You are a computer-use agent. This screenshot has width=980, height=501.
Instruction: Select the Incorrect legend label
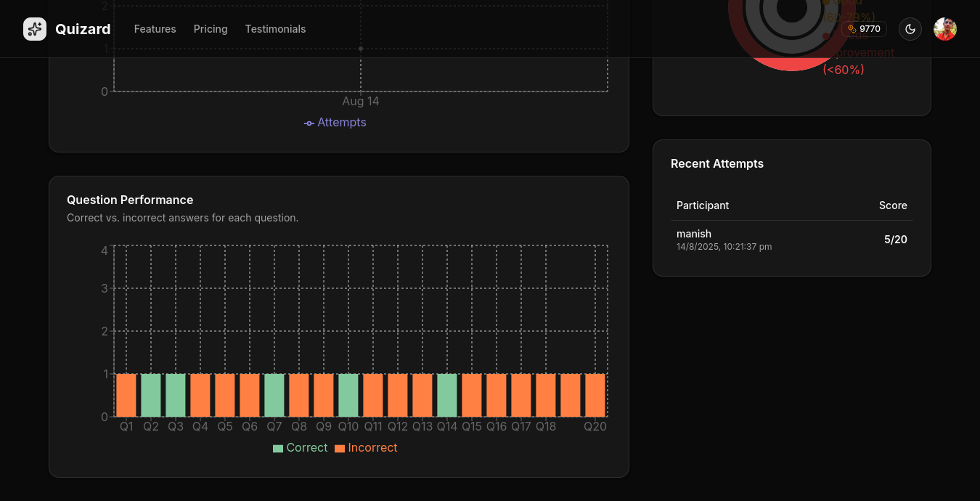click(372, 448)
